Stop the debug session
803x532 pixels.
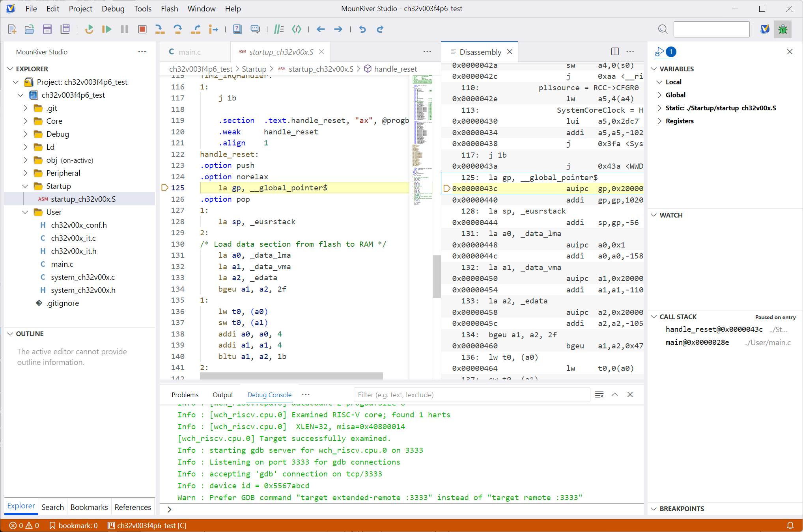(142, 29)
